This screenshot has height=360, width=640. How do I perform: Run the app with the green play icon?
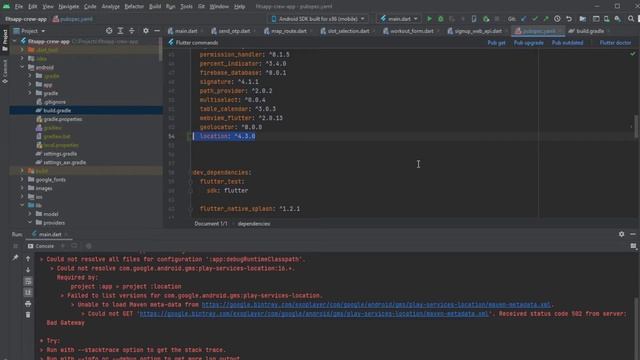tap(429, 19)
